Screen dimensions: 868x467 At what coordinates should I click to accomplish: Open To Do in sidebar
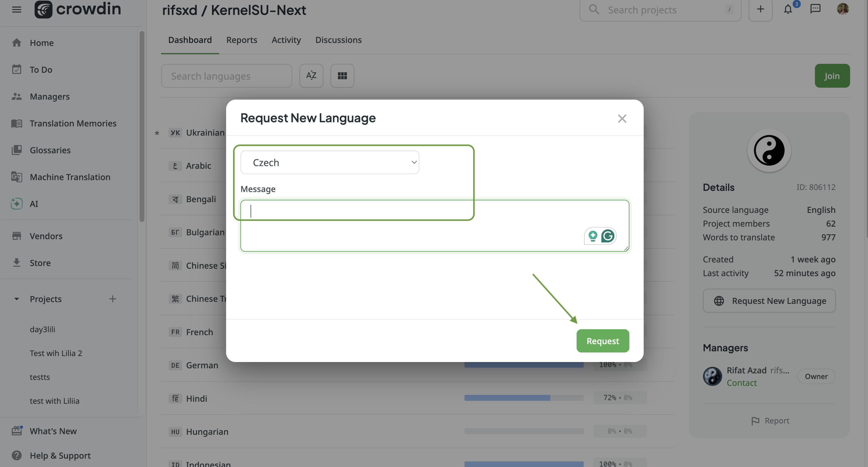(x=41, y=70)
